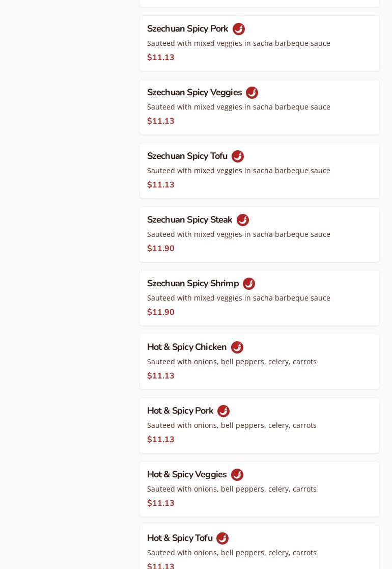Click Hot & Spicy Veggies description text
Screen dimensions: 392x569
tap(232, 489)
